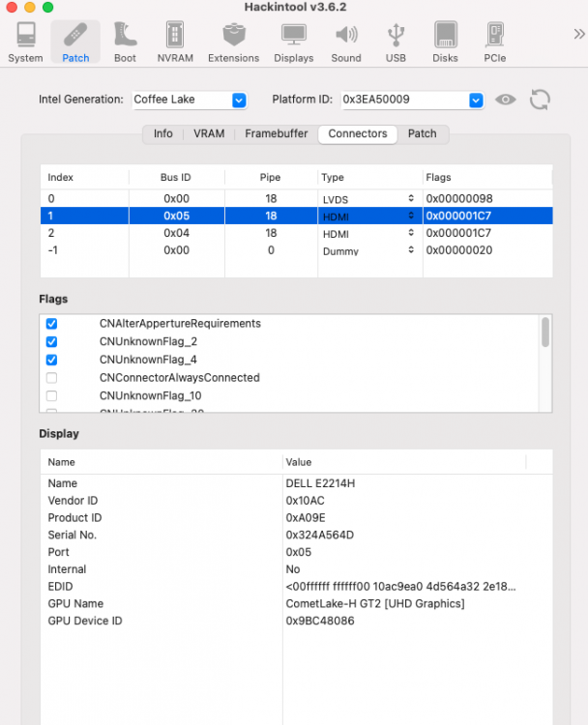
Task: Click the Index column header
Action: point(84,178)
